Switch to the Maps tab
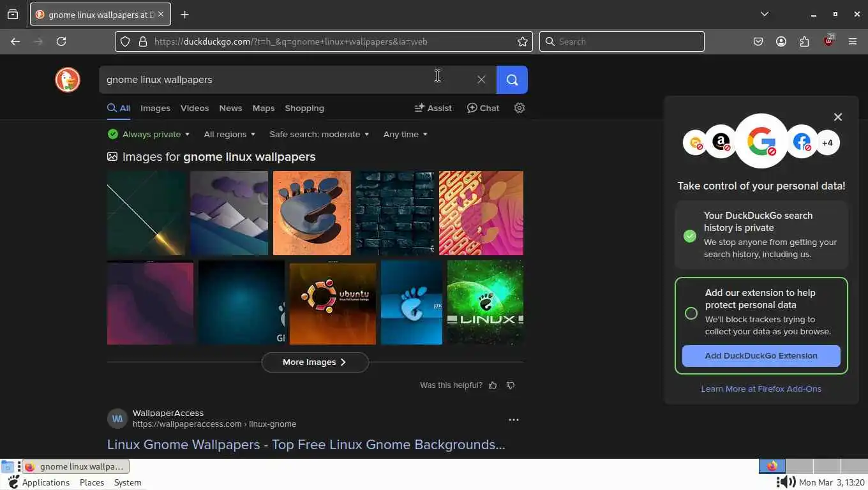The height and width of the screenshot is (490, 868). [x=263, y=108]
